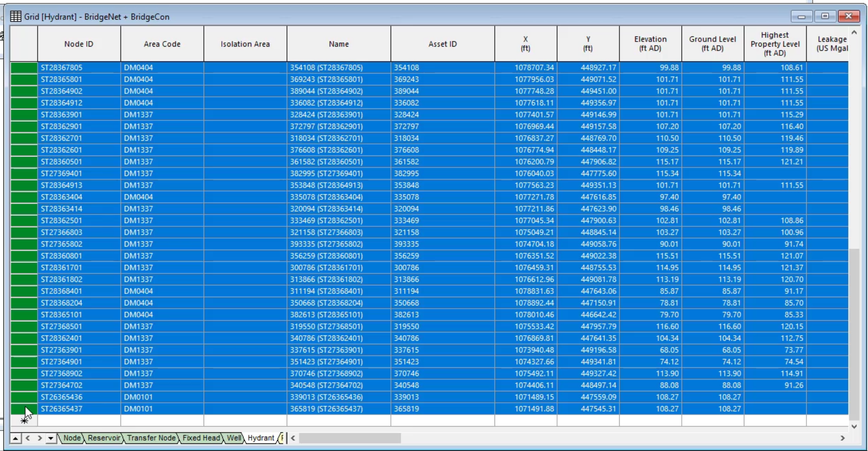The image size is (868, 451).
Task: Open the Fixed Head tab
Action: tap(201, 438)
